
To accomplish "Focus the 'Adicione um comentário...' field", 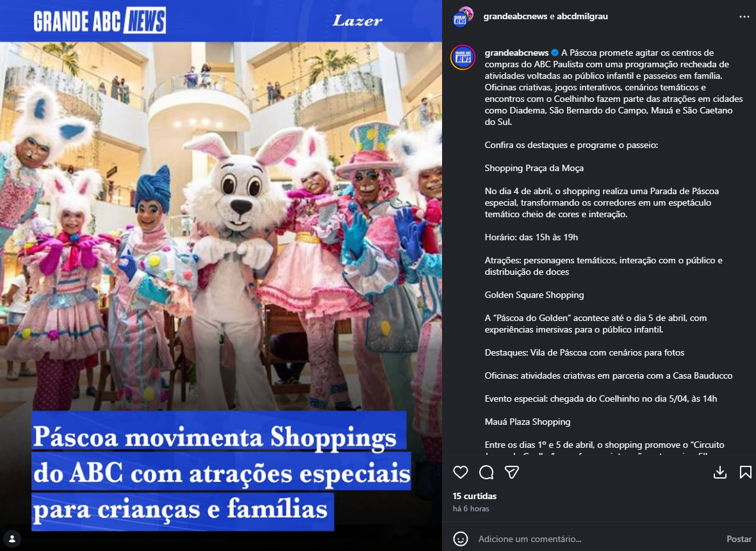I will tap(598, 539).
